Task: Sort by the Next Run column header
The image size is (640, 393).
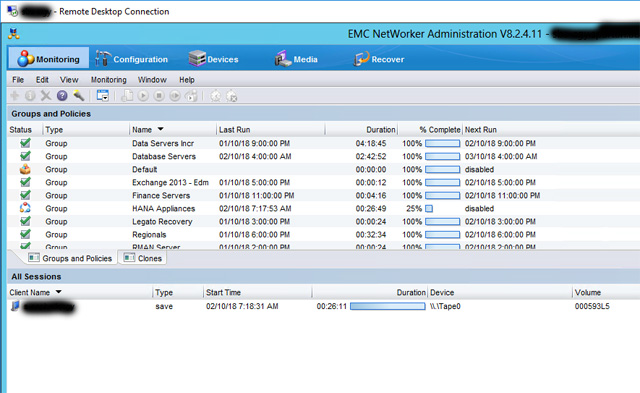Action: tap(481, 130)
